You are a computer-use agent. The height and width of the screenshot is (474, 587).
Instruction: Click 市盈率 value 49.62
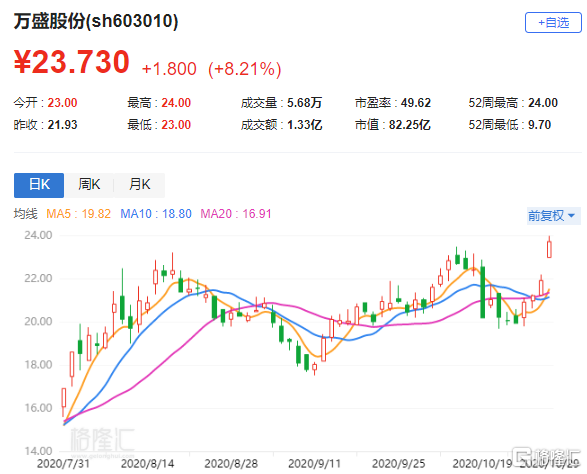pos(416,103)
